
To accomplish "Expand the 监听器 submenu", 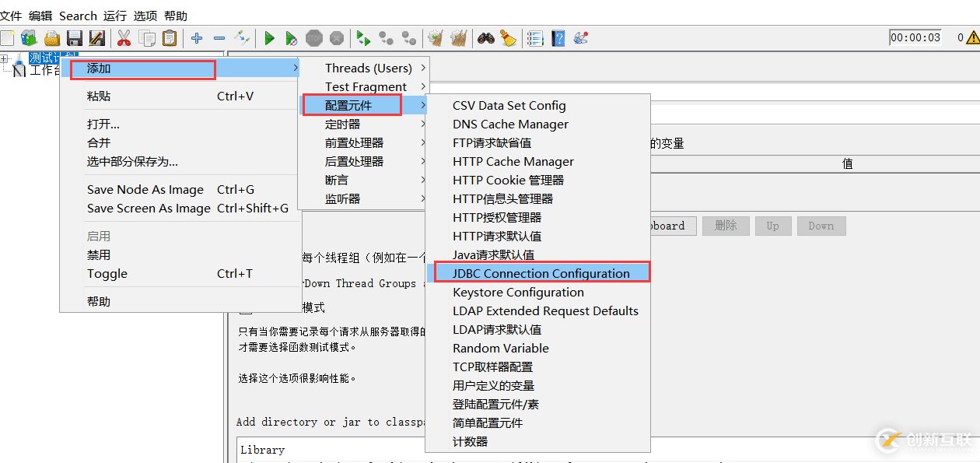I will click(x=363, y=199).
